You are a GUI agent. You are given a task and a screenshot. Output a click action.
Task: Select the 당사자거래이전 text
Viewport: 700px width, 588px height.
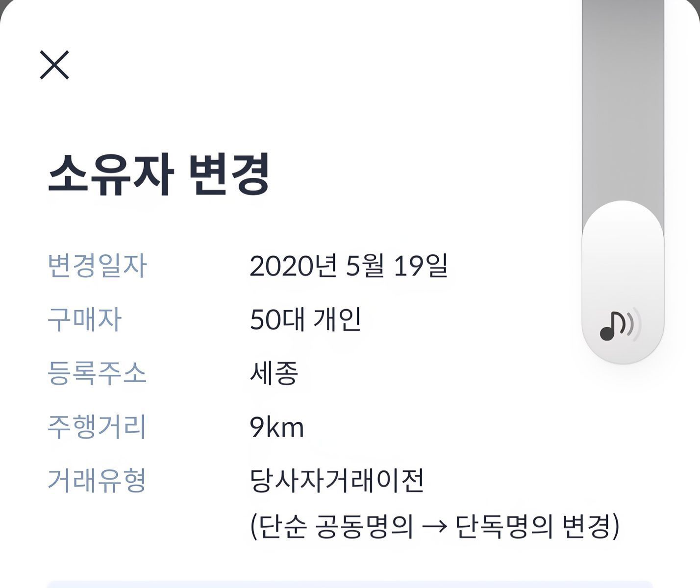coord(337,481)
